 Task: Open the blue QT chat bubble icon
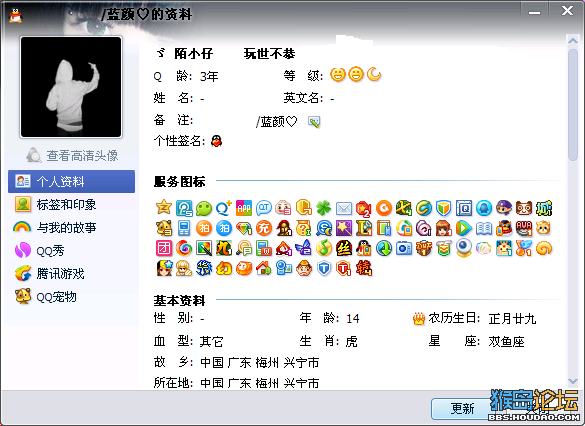click(264, 208)
